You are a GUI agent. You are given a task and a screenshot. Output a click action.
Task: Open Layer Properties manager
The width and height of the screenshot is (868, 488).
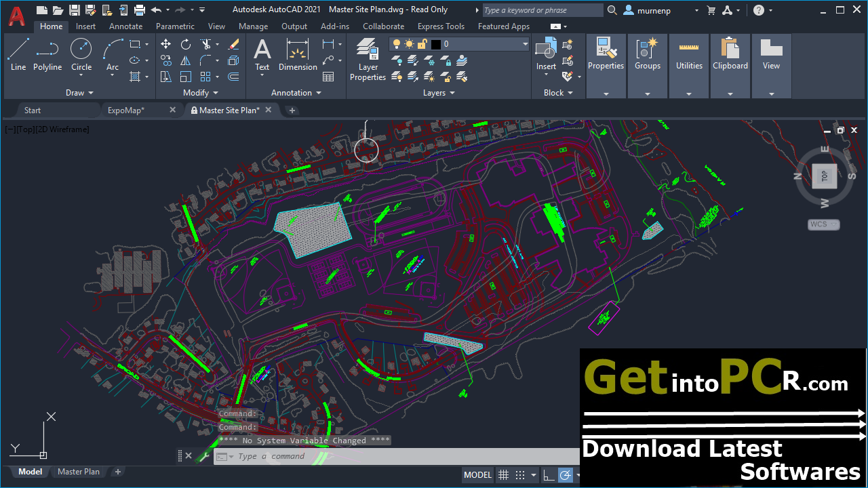(368, 60)
